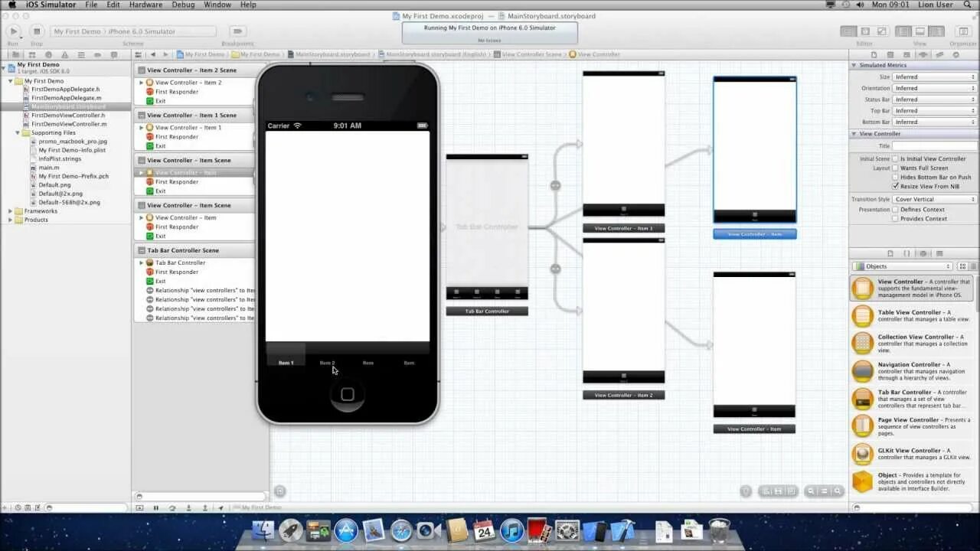Image resolution: width=980 pixels, height=551 pixels.
Task: Switch library to icon grid view
Action: (x=963, y=266)
